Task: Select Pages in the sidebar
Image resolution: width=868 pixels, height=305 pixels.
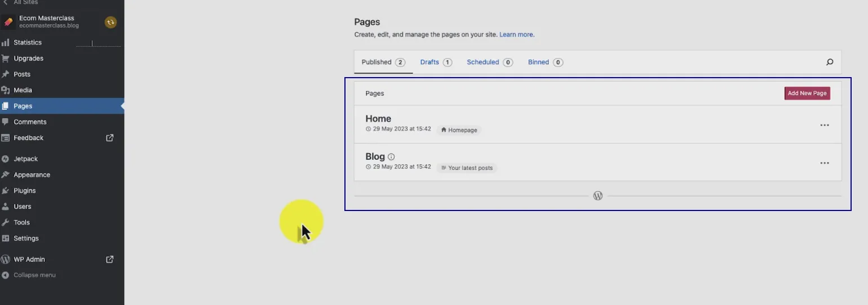Action: point(62,106)
